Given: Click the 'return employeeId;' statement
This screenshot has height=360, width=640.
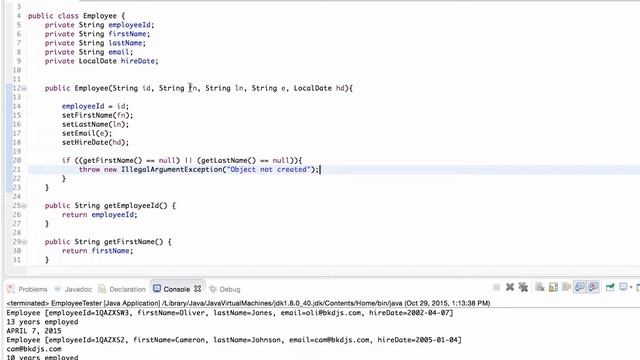Looking at the screenshot, I should [100, 215].
